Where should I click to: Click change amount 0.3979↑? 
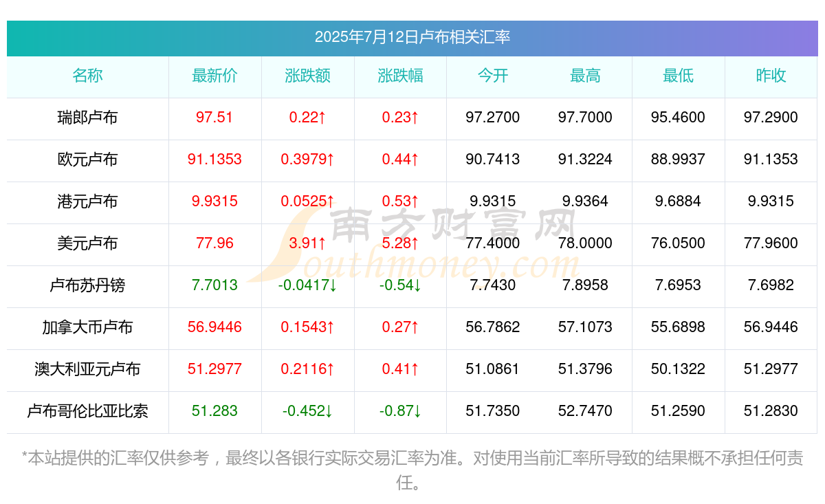click(x=307, y=160)
